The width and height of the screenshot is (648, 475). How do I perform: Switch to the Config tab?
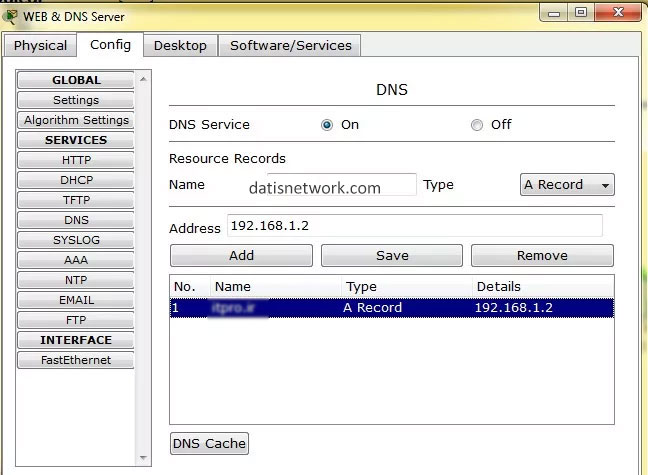110,45
